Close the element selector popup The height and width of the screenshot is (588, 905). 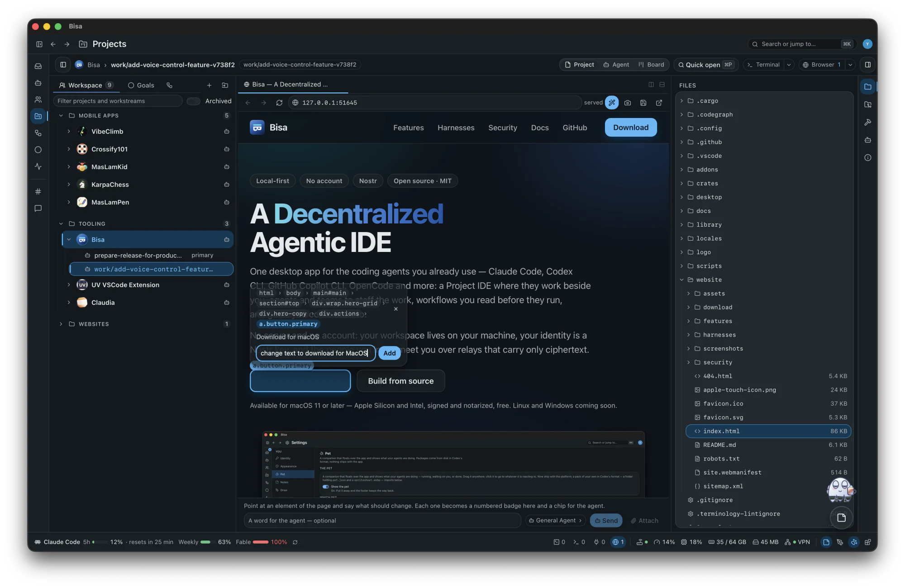pyautogui.click(x=396, y=309)
